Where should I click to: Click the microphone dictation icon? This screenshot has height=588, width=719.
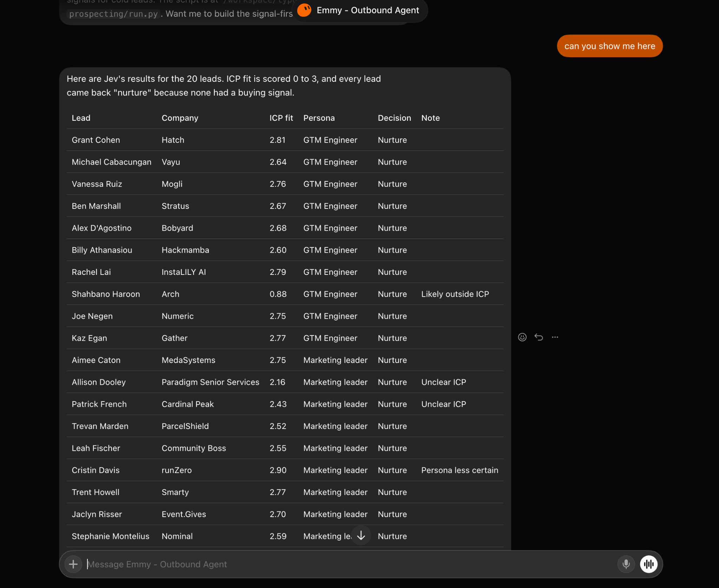click(x=626, y=564)
